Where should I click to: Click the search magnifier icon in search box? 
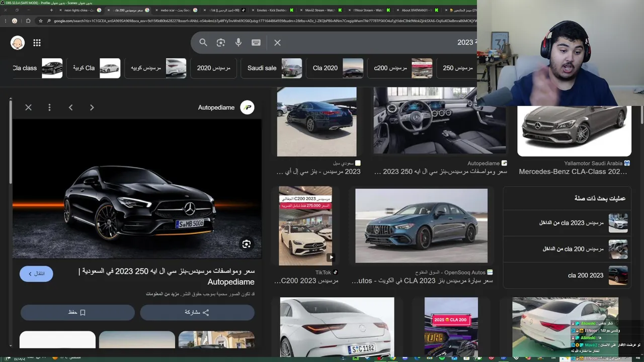tap(203, 43)
